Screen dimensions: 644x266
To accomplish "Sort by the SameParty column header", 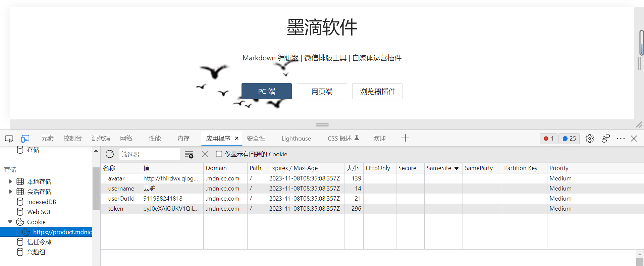I will click(x=482, y=168).
